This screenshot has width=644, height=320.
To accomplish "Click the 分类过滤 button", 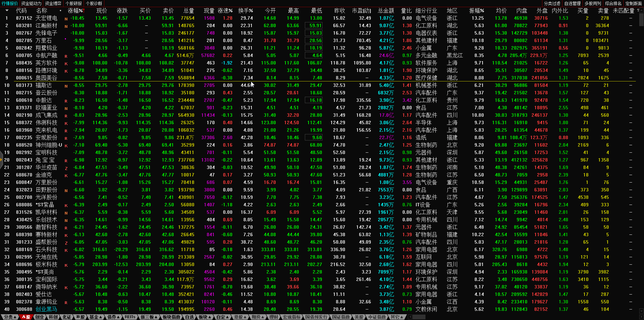I will (x=552, y=3).
